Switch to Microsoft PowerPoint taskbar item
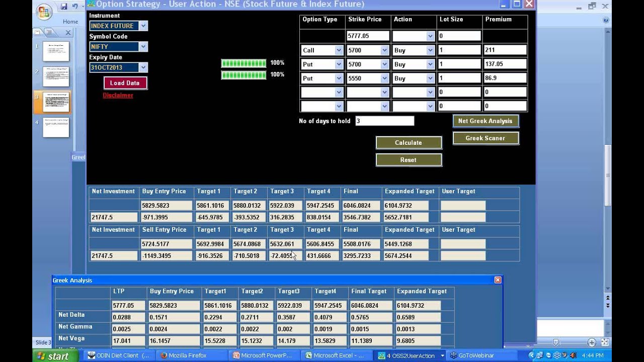 (264, 355)
